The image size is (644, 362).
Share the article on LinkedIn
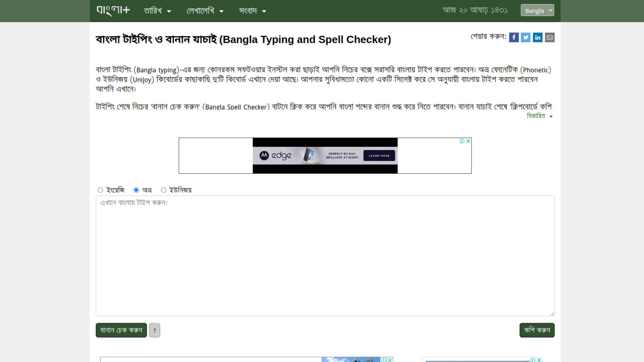[x=538, y=37]
